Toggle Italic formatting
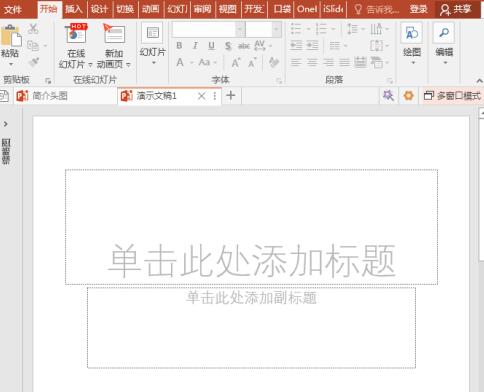Screen dimensions: 484x392 (195, 46)
